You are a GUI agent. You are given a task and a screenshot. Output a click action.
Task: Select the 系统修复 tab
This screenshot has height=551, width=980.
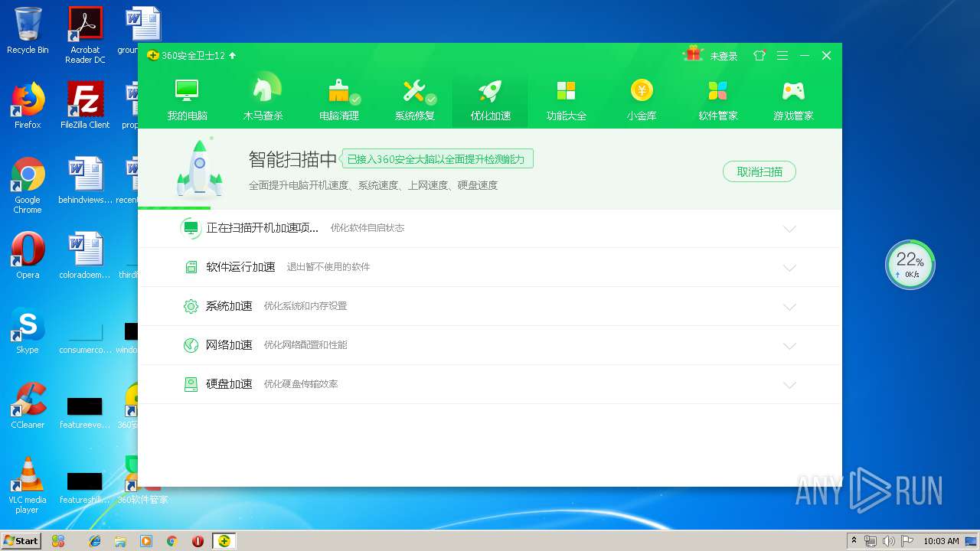[414, 99]
